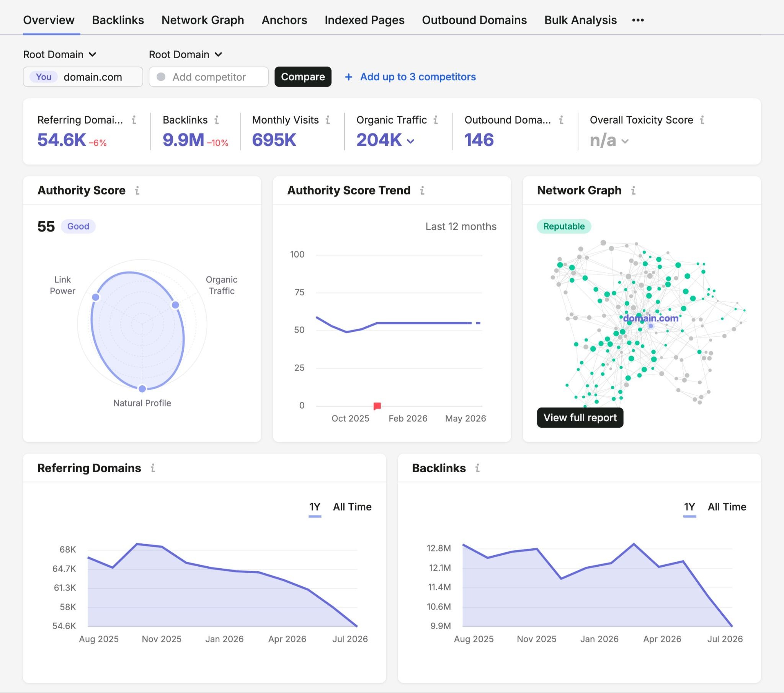Open the Bulk Analysis tab
This screenshot has height=693, width=784.
pos(580,20)
